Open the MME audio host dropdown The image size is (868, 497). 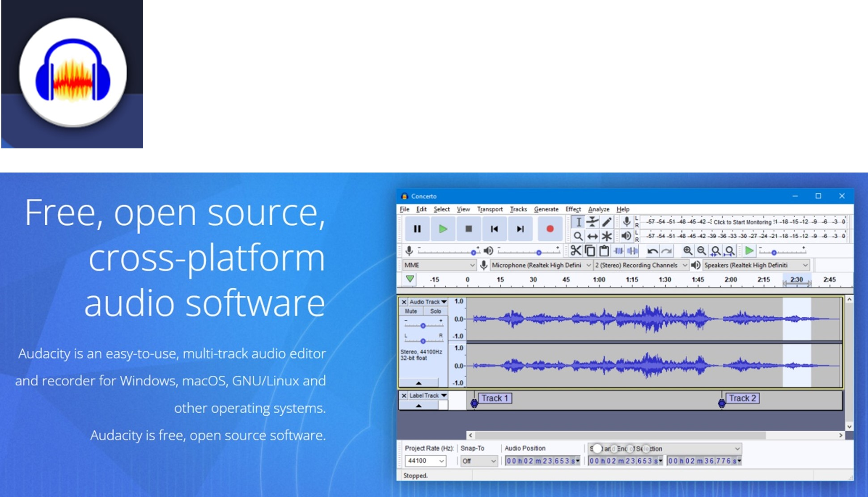[439, 265]
